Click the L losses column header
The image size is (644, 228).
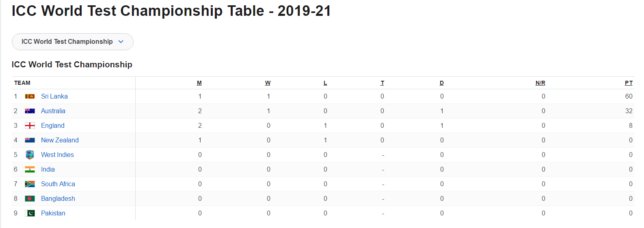coord(325,83)
